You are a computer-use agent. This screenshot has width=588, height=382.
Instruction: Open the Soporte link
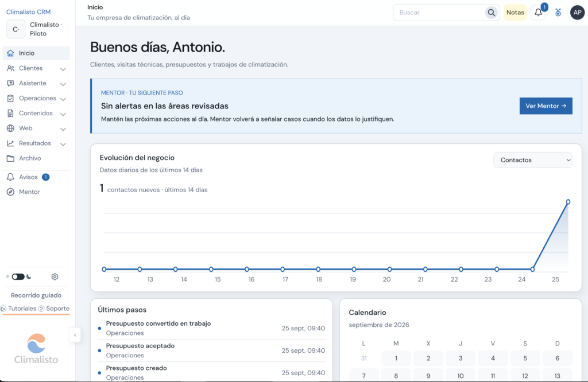pyautogui.click(x=54, y=309)
